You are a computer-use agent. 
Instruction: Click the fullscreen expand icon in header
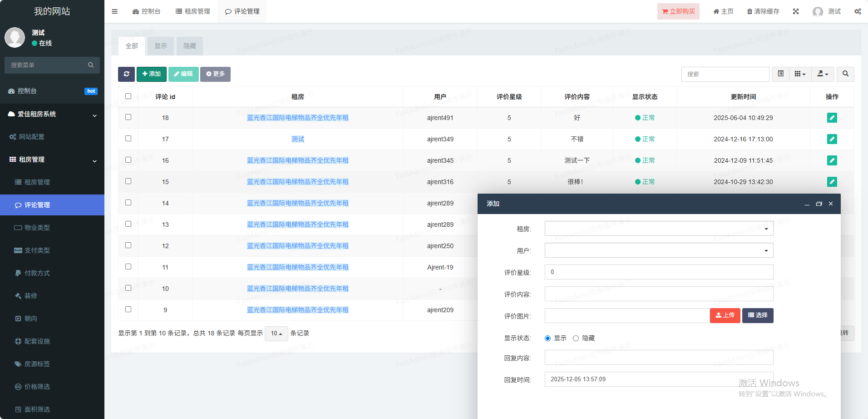click(x=796, y=11)
